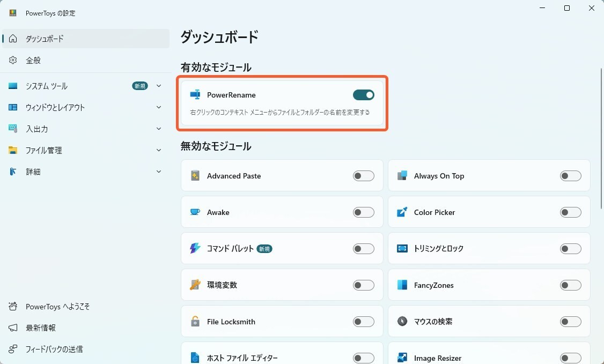This screenshot has height=364, width=604.
Task: Expand the ウィンドウとレイアウト chevron
Action: [159, 107]
